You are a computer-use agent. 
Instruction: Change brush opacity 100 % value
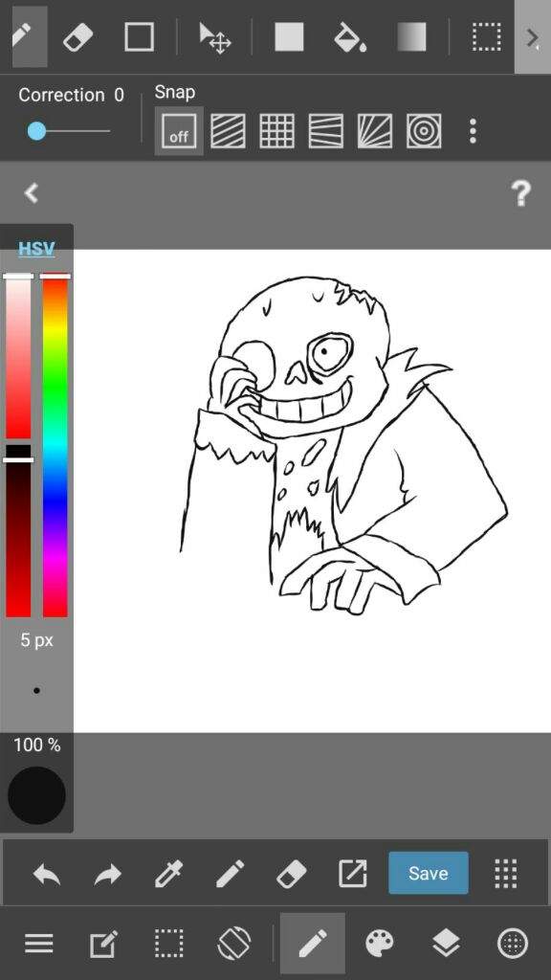(x=37, y=745)
